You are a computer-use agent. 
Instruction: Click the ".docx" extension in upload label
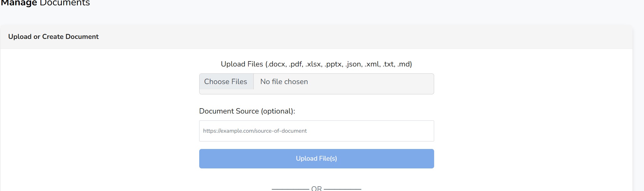point(276,64)
